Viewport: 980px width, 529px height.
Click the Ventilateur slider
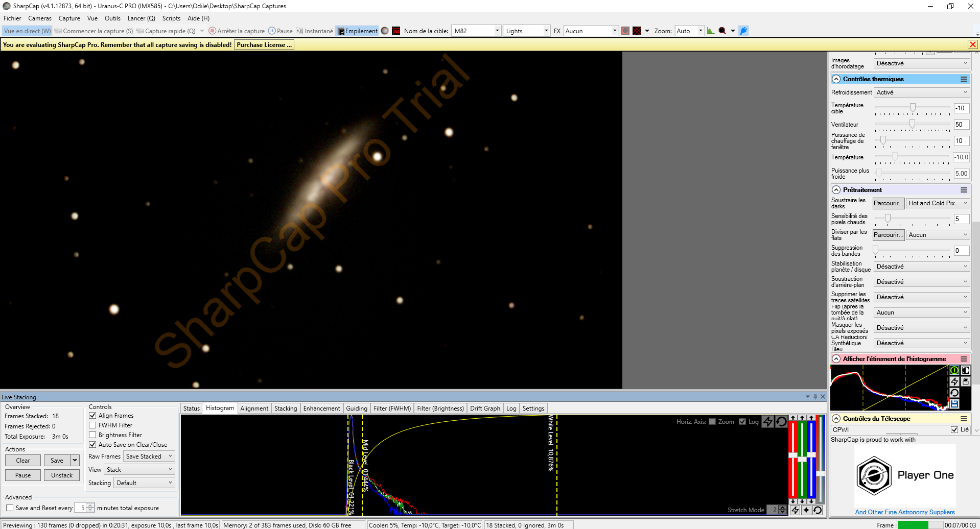tap(913, 125)
